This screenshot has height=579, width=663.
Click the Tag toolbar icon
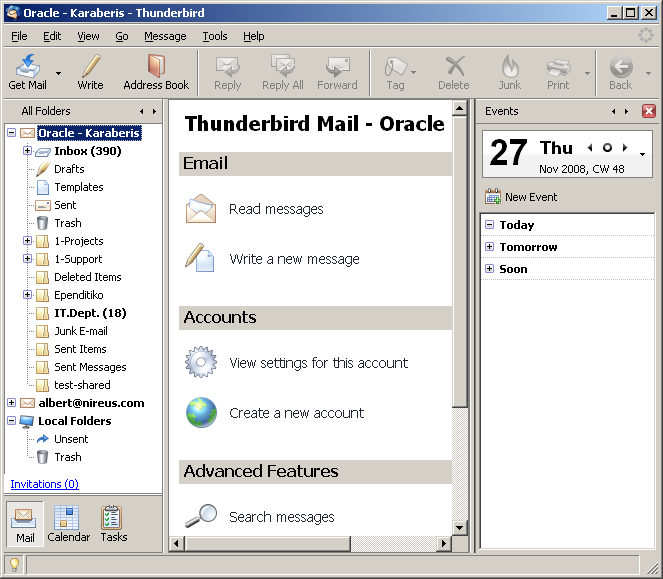coord(396,67)
